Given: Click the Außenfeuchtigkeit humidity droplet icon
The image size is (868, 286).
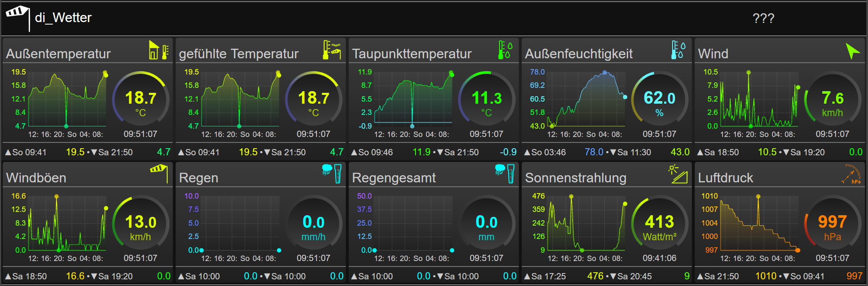Looking at the screenshot, I should coord(678,50).
